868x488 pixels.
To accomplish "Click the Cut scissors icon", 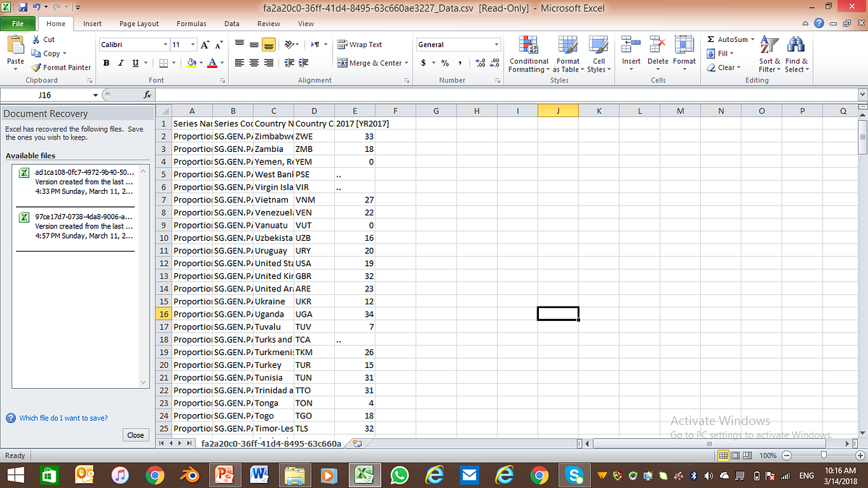I will click(x=37, y=40).
